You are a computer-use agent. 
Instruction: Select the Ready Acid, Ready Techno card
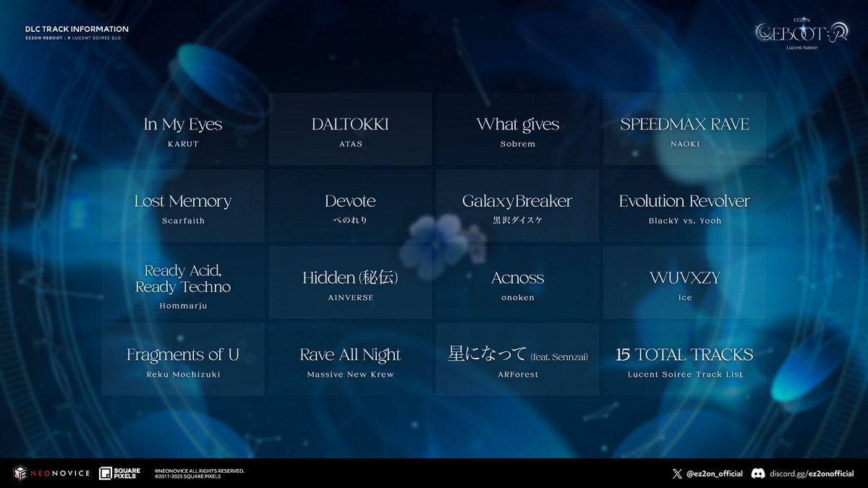pyautogui.click(x=182, y=283)
